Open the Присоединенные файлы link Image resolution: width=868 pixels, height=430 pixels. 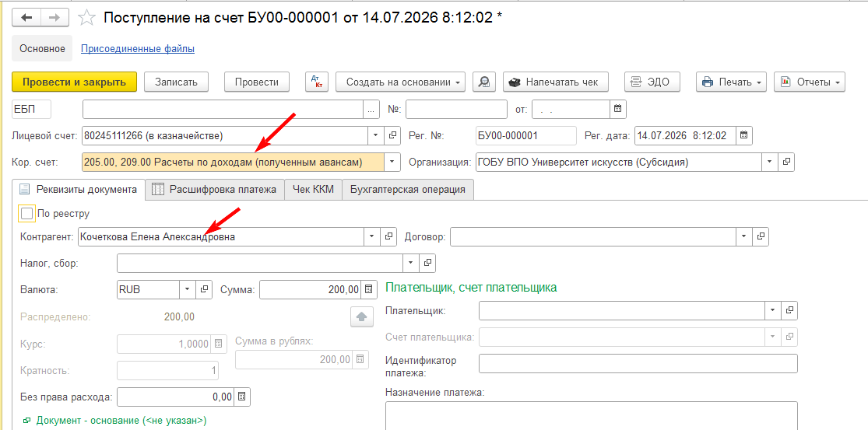pyautogui.click(x=138, y=49)
